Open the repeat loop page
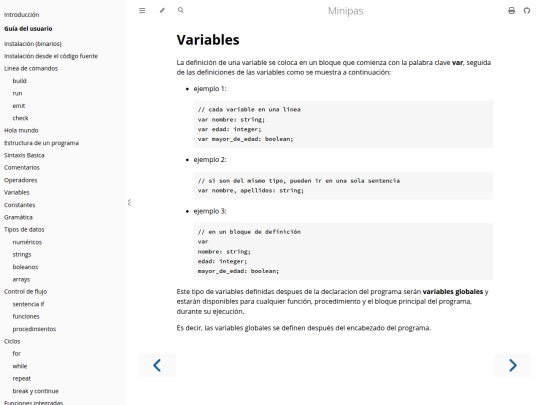Viewport: 540px width, 405px height. click(21, 378)
